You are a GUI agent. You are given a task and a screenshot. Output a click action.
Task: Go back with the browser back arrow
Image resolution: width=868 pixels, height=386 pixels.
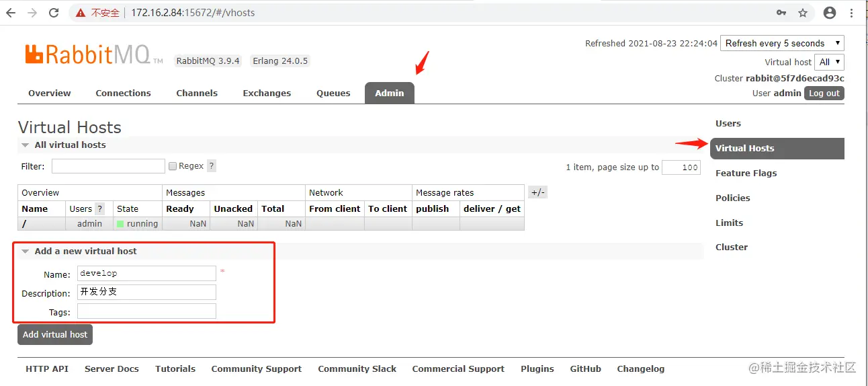click(x=11, y=13)
